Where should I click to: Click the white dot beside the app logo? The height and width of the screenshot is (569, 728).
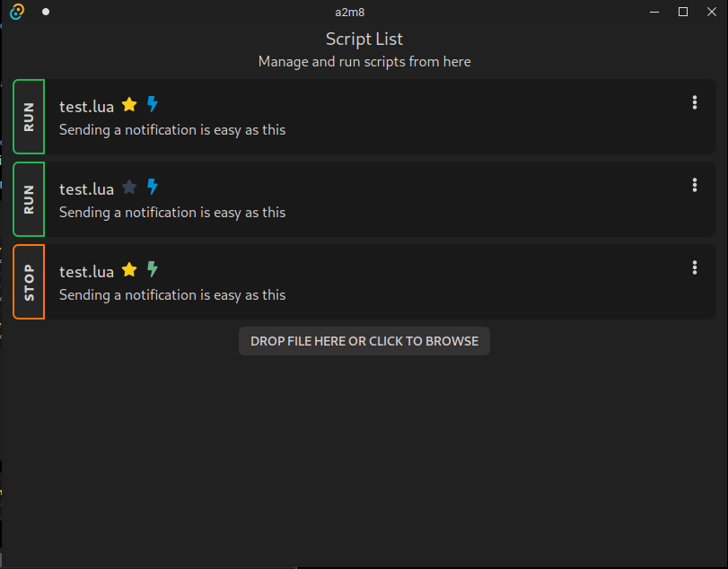46,12
